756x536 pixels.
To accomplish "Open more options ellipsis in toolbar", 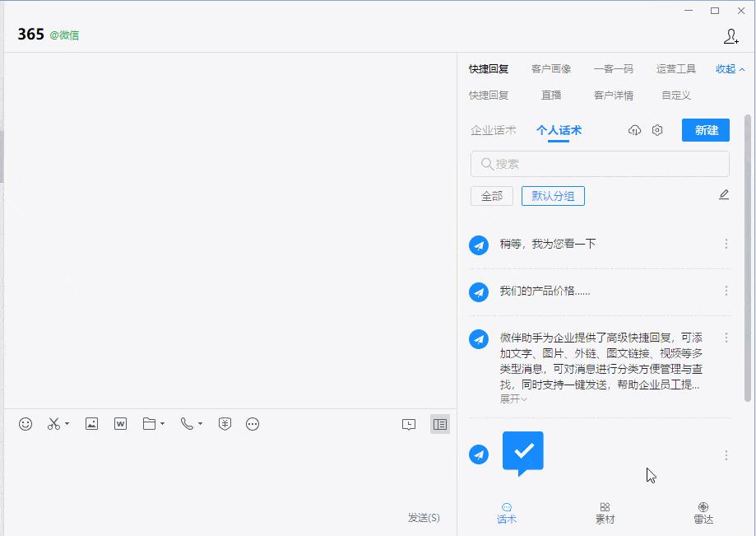I will pyautogui.click(x=253, y=424).
